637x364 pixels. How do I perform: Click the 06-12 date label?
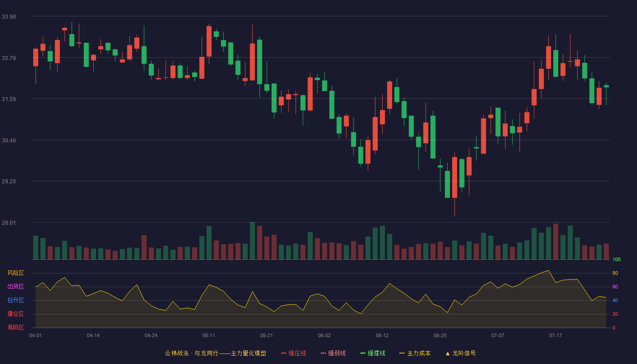coord(382,335)
